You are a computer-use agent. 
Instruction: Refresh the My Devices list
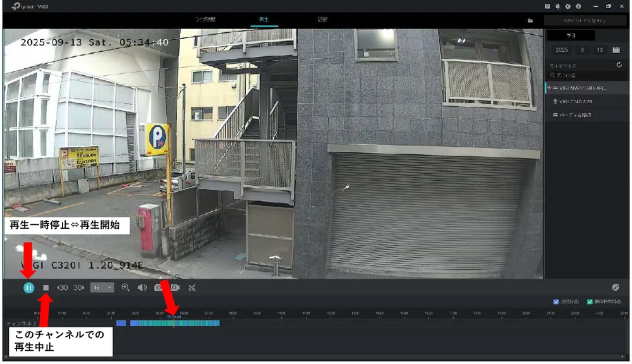coord(619,65)
